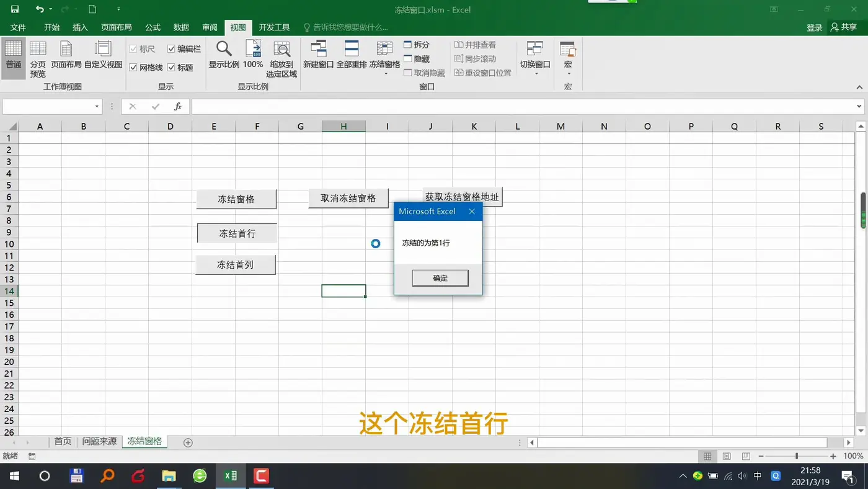
Task: Click the 拆分 split window icon
Action: (x=417, y=45)
